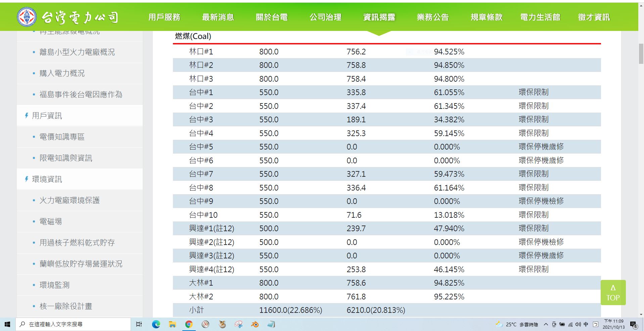Click the 台中#3 unit name
The width and height of the screenshot is (644, 331).
click(x=201, y=119)
